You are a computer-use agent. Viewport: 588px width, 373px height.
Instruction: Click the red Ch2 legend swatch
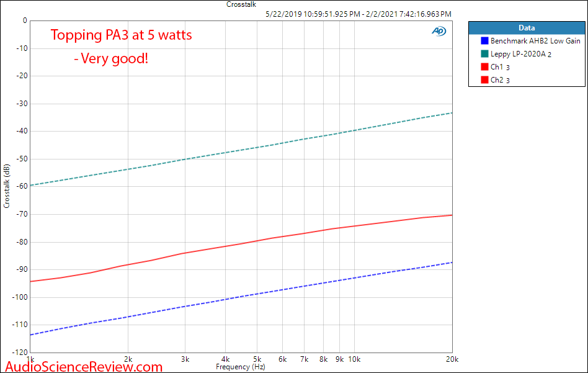pyautogui.click(x=484, y=79)
